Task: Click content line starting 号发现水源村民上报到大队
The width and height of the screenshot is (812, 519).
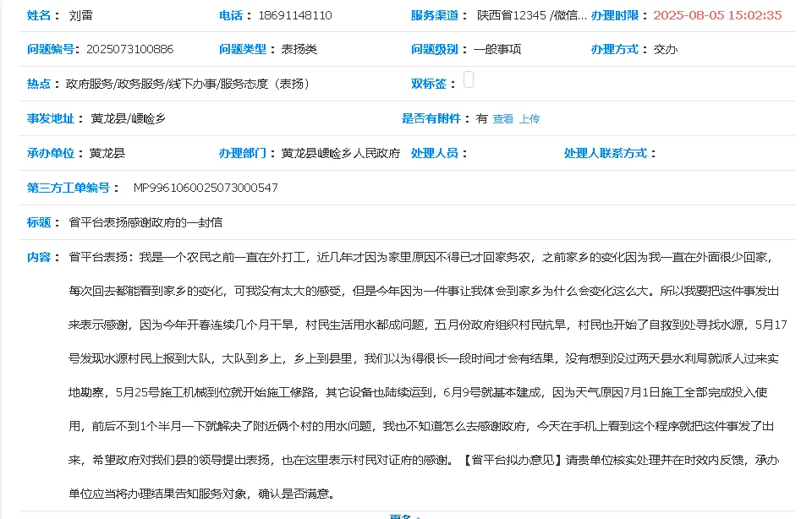Action: pyautogui.click(x=424, y=358)
